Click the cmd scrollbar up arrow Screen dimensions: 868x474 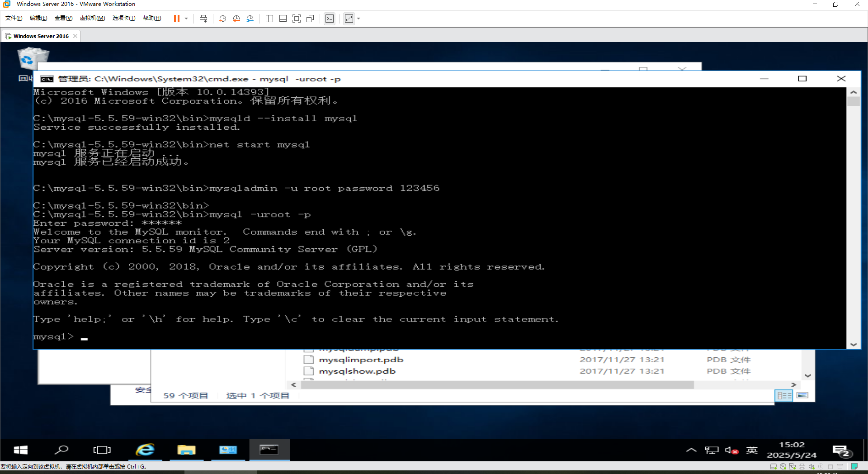[x=854, y=92]
